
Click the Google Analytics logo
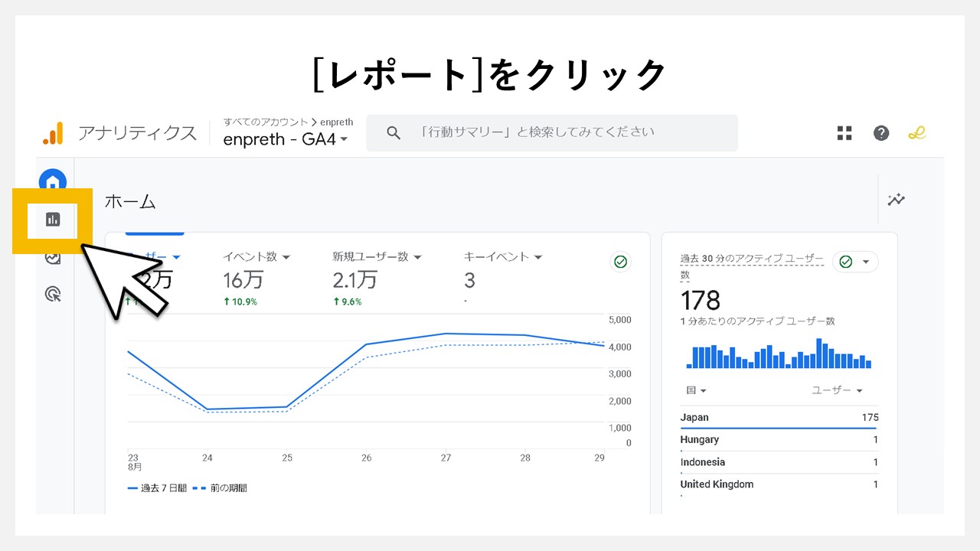(51, 132)
